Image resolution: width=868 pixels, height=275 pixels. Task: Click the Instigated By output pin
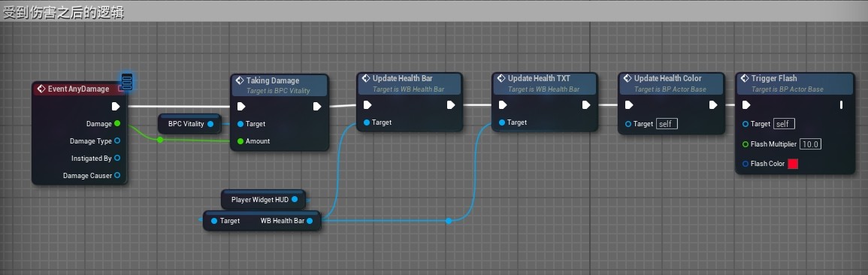coord(116,159)
